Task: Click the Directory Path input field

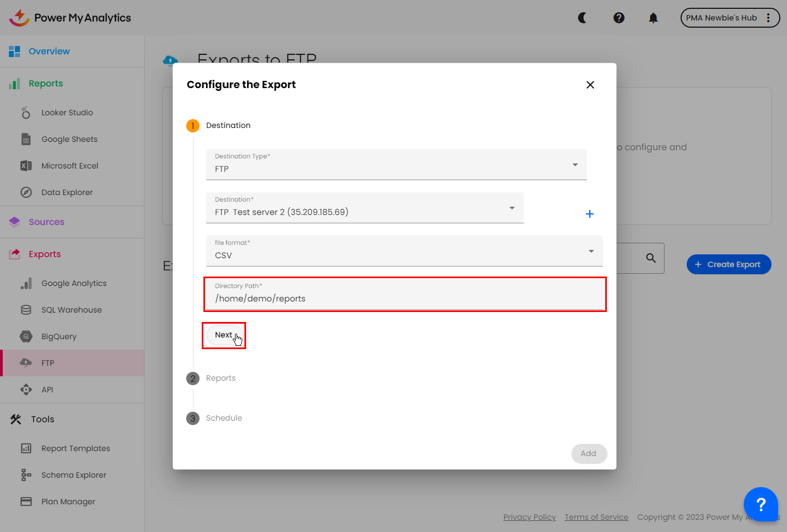Action: point(403,298)
